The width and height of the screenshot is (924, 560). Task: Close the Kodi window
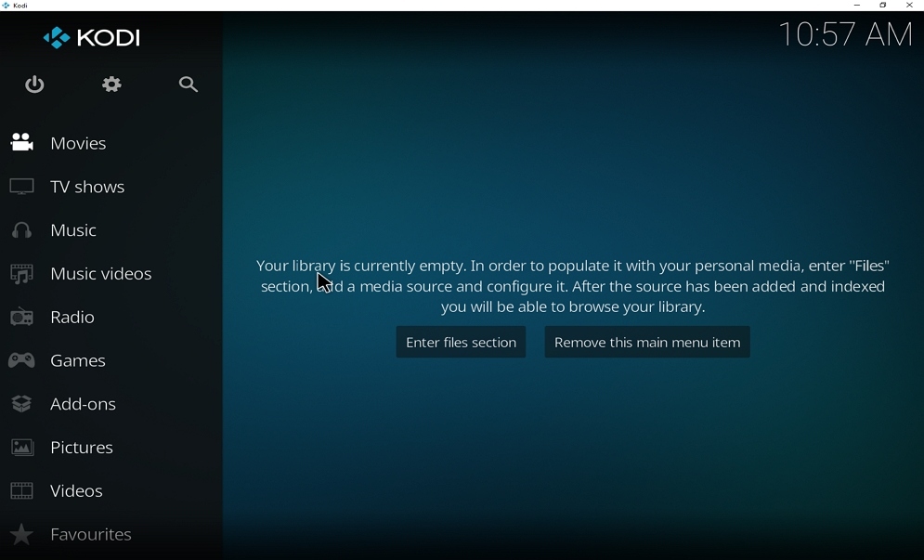(909, 6)
